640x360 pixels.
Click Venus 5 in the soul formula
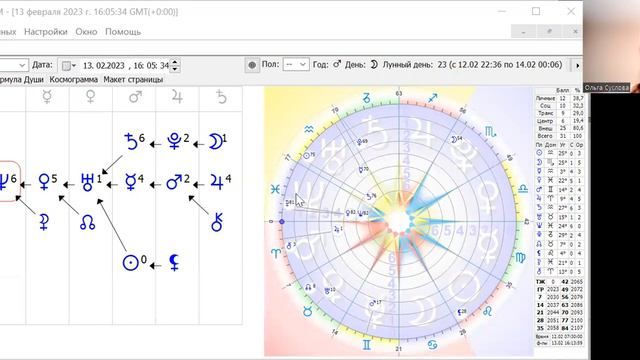click(x=47, y=182)
